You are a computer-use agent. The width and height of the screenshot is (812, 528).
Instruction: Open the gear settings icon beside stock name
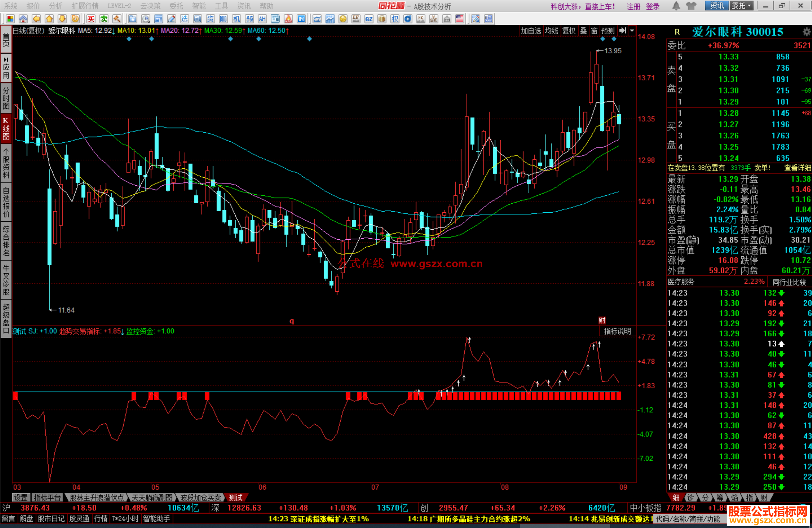coord(806,32)
